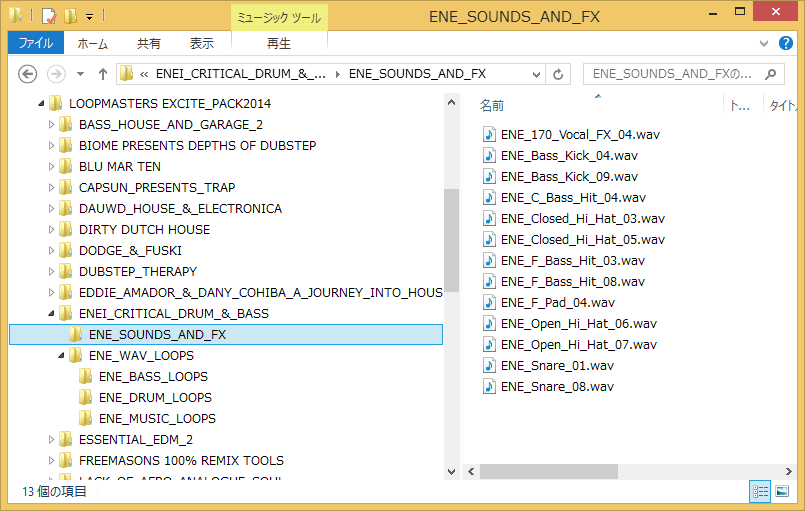The image size is (805, 511).
Task: Click ENE_Open_Hi_Hat_06.wav file icon
Action: pos(489,324)
